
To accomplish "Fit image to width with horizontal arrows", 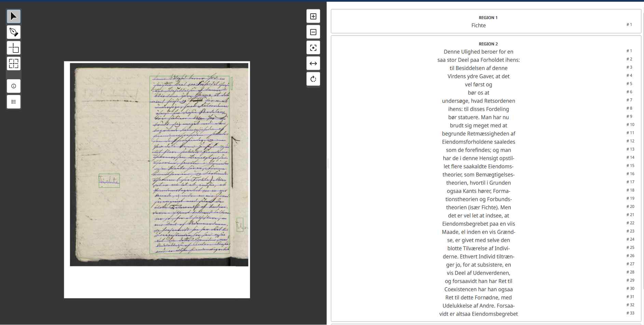I will click(x=313, y=63).
